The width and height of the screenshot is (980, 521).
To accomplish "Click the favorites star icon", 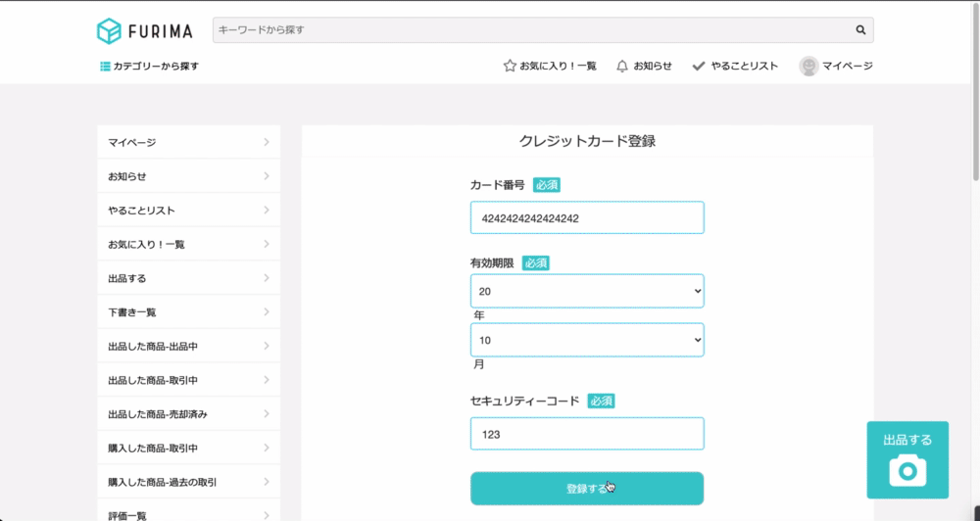I will [510, 66].
